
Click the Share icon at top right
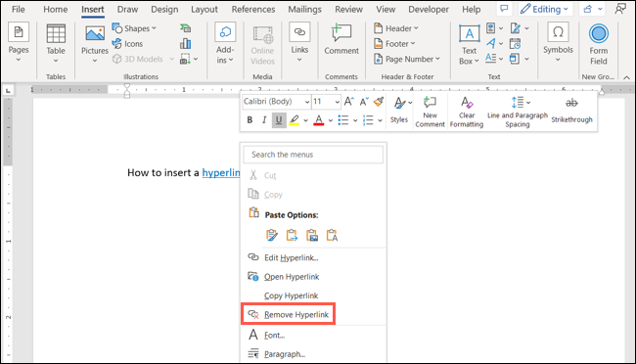coord(588,9)
